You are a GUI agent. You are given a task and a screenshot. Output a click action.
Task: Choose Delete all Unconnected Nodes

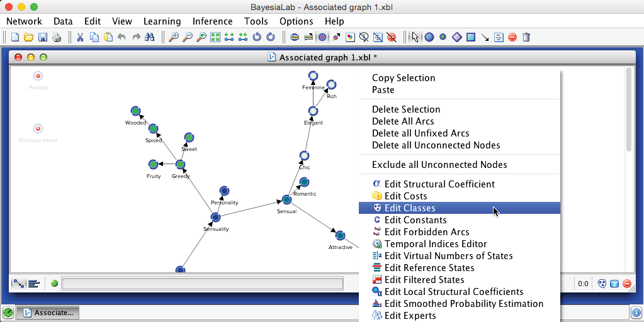click(x=436, y=145)
